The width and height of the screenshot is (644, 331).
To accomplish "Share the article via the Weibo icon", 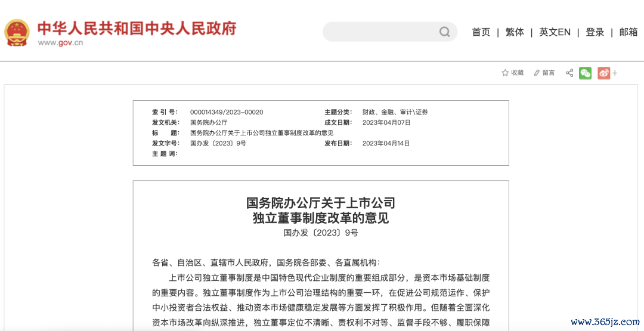I will point(603,73).
